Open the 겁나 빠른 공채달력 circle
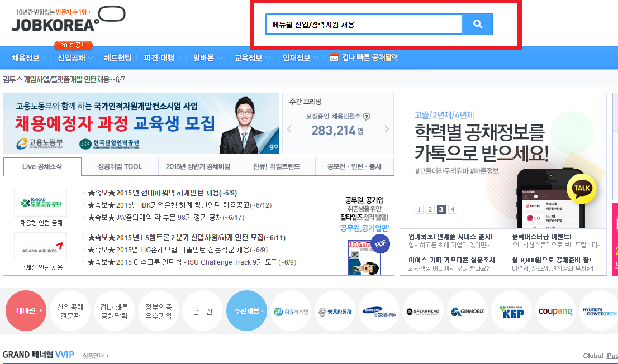Screen dimensions: 618x364 point(115,311)
